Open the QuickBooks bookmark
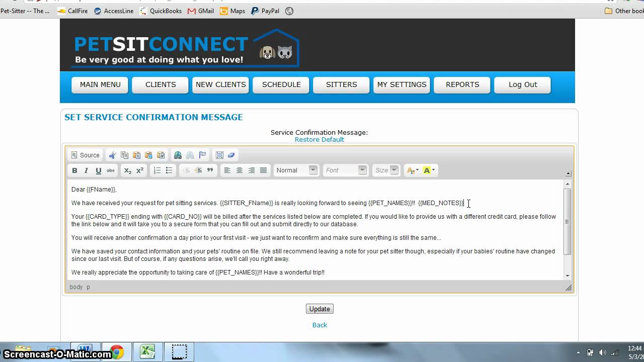The width and height of the screenshot is (644, 362). (160, 11)
